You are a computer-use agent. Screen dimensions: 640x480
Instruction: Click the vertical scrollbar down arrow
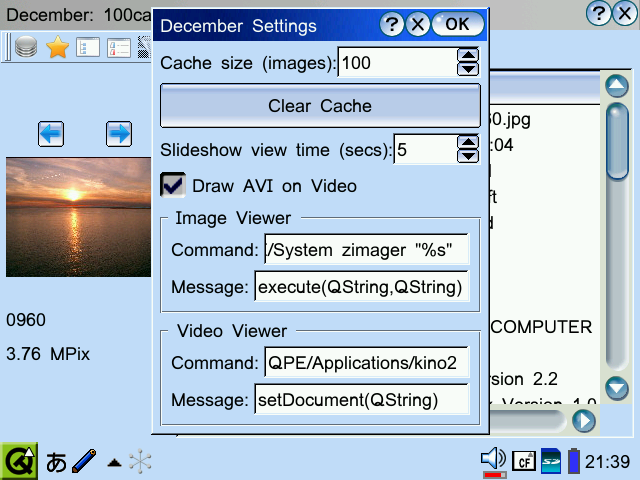[x=617, y=388]
